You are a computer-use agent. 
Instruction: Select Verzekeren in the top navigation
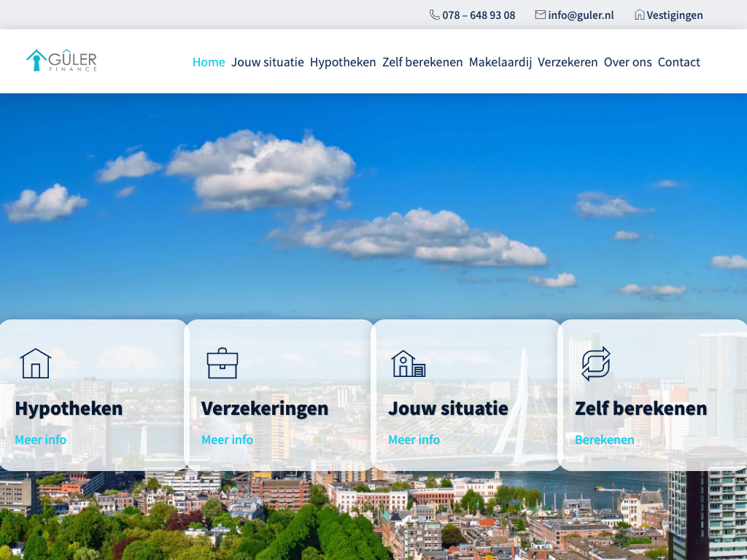tap(568, 62)
